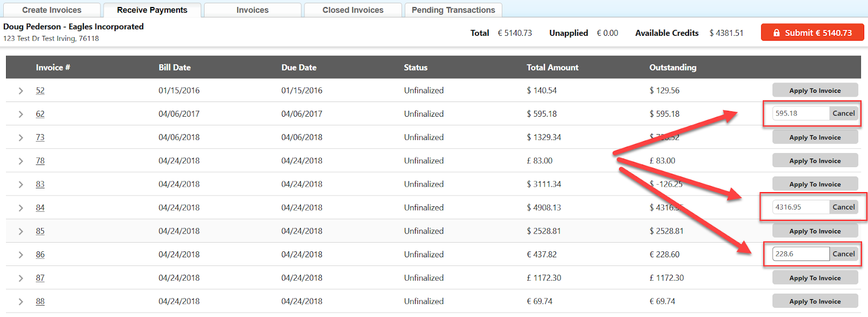Screen dimensions: 868x317
Task: Cancel the 4316.95 entry for invoice 84
Action: (x=844, y=206)
